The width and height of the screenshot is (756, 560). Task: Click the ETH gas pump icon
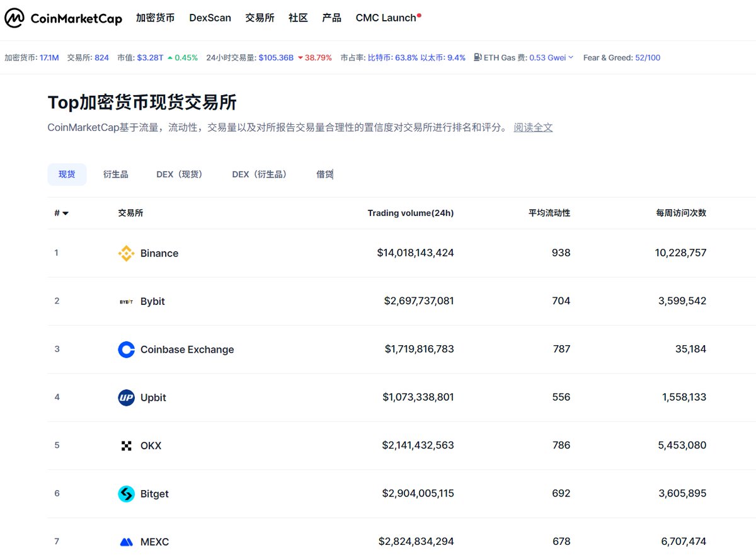(478, 57)
